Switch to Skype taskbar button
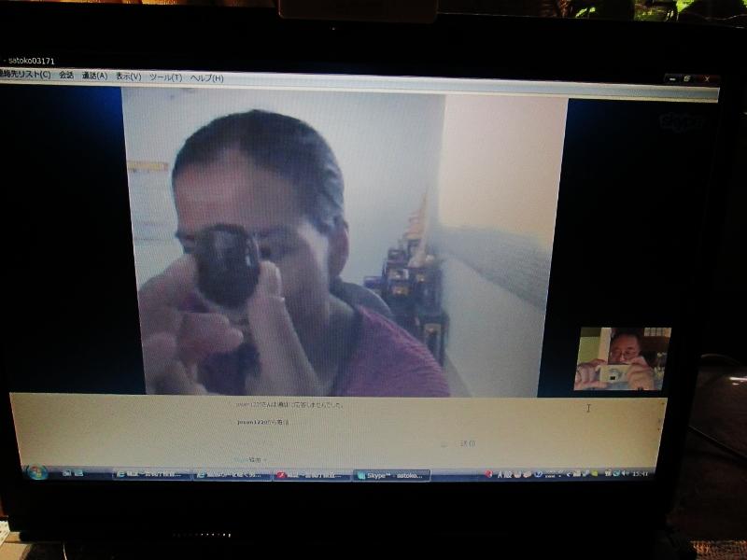The image size is (747, 560). click(392, 475)
